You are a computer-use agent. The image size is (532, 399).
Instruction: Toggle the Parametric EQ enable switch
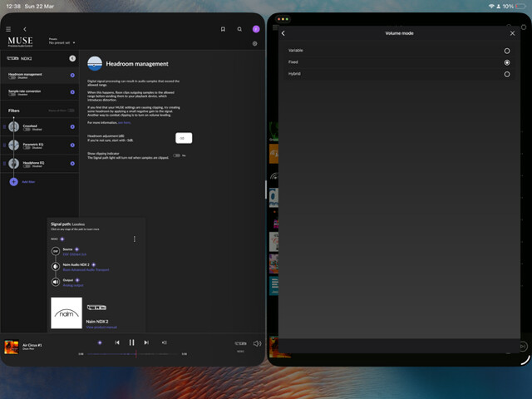27,148
